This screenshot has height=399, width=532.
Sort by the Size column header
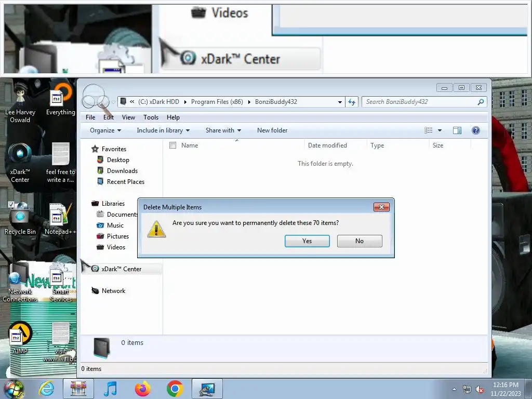tap(437, 145)
